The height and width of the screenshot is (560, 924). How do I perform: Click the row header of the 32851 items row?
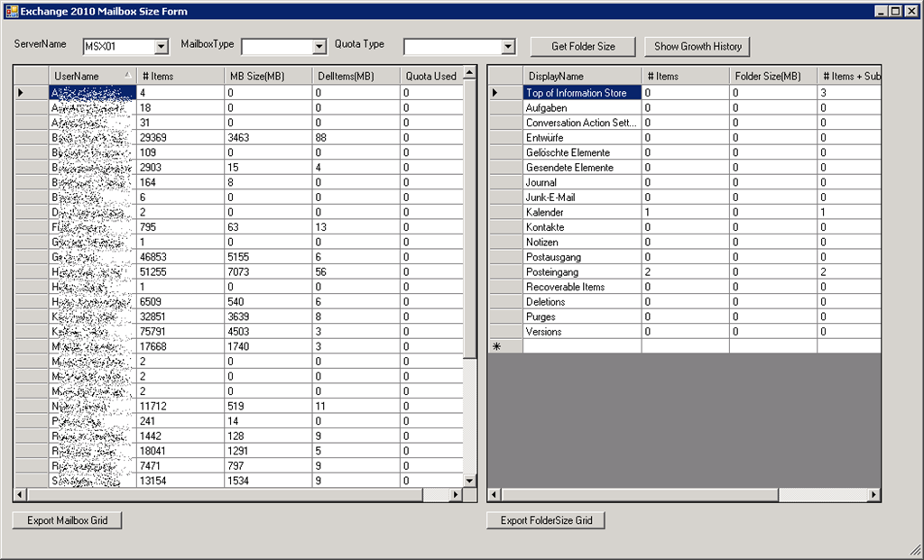coord(32,317)
